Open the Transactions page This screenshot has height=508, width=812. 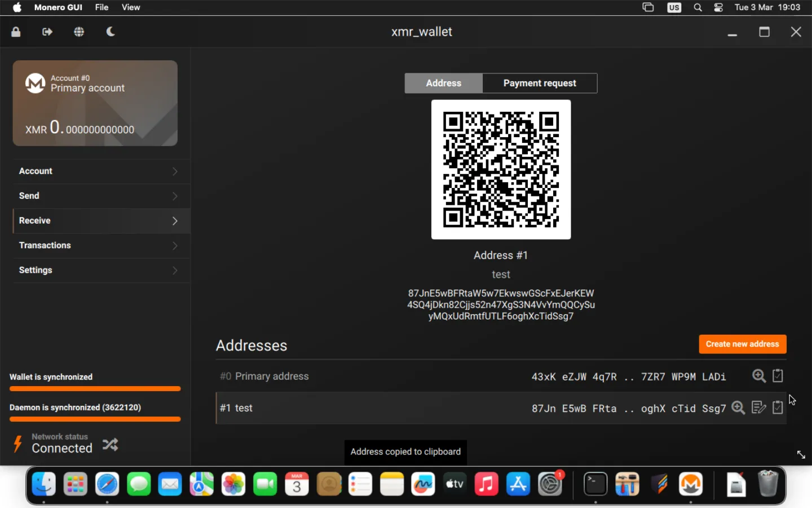point(101,246)
